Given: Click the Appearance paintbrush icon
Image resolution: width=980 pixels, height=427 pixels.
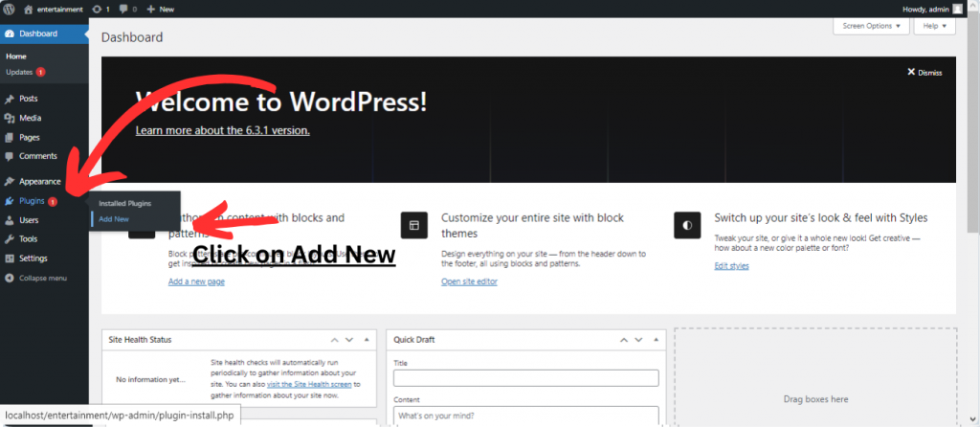Looking at the screenshot, I should pyautogui.click(x=10, y=182).
